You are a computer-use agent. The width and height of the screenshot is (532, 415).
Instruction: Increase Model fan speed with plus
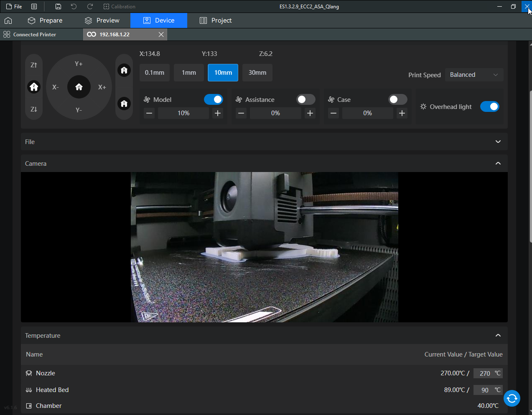point(218,113)
